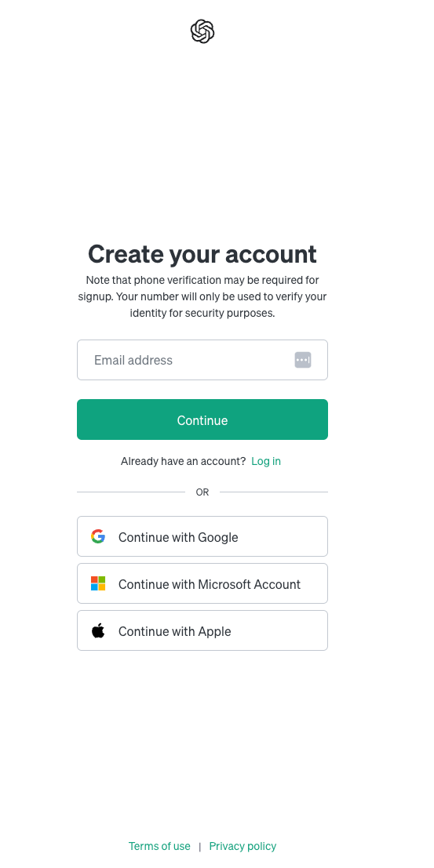
Task: Click the separator bar between footer links
Action: pos(200,846)
